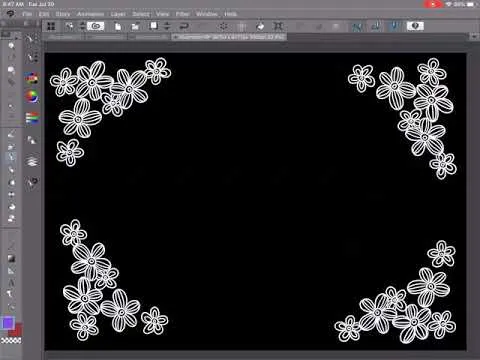Select the Zoom magnifier tool
This screenshot has height=360, width=480.
[x=11, y=45]
